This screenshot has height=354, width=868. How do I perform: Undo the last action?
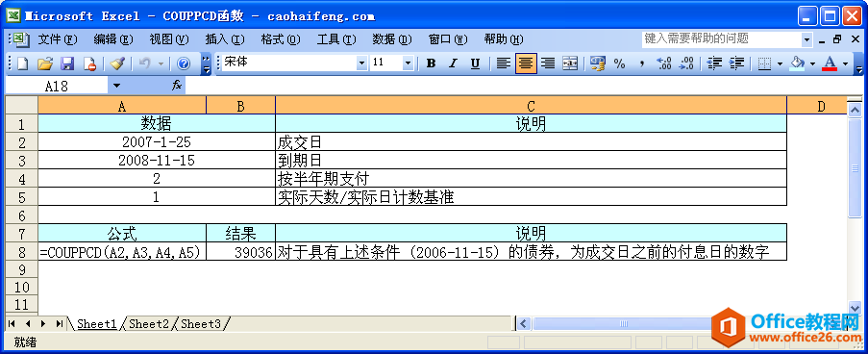pyautogui.click(x=144, y=63)
